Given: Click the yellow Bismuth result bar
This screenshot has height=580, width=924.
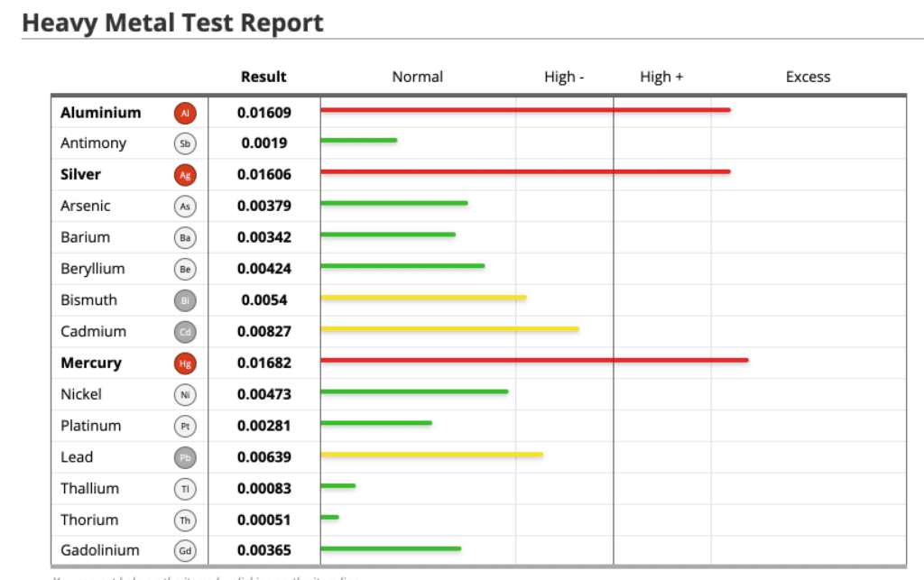Looking at the screenshot, I should [424, 298].
